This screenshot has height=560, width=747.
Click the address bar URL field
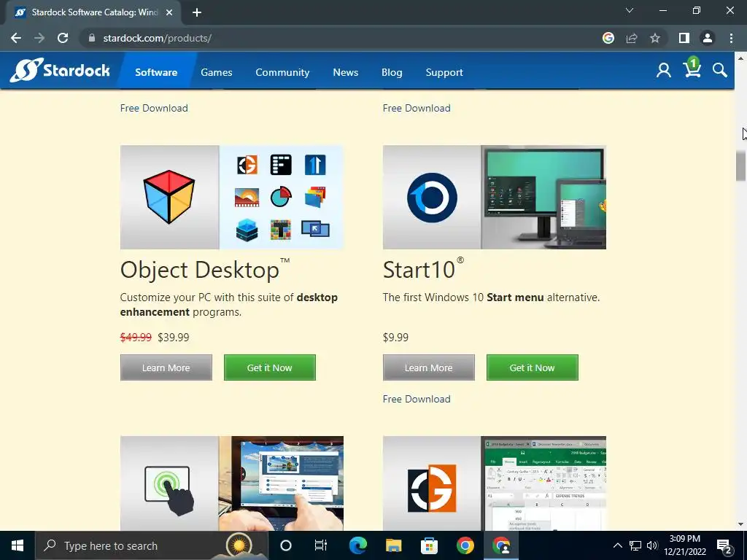click(x=343, y=38)
